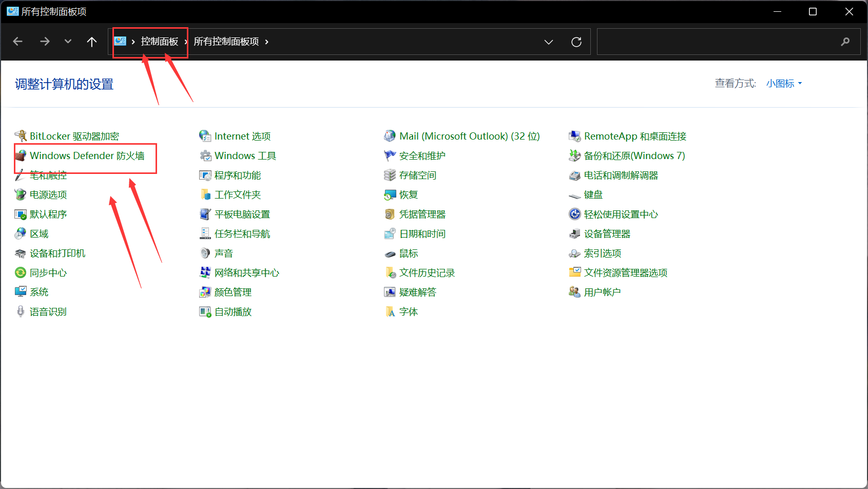The image size is (868, 489).
Task: Open the 程序和功能 link
Action: pyautogui.click(x=237, y=175)
